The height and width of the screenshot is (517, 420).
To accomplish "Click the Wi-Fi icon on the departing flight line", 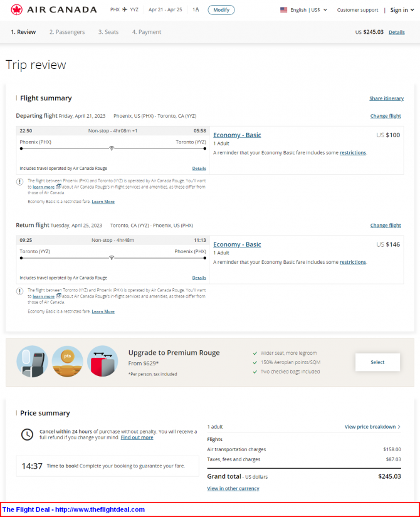I will pyautogui.click(x=112, y=149).
